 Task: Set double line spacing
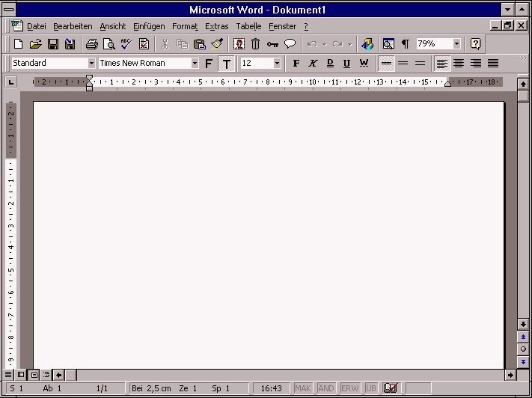pyautogui.click(x=420, y=64)
